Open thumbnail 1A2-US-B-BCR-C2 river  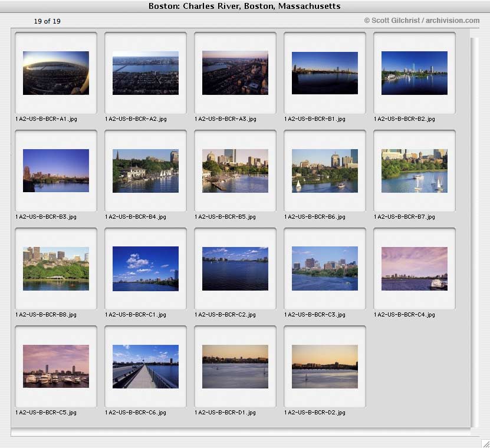[235, 269]
